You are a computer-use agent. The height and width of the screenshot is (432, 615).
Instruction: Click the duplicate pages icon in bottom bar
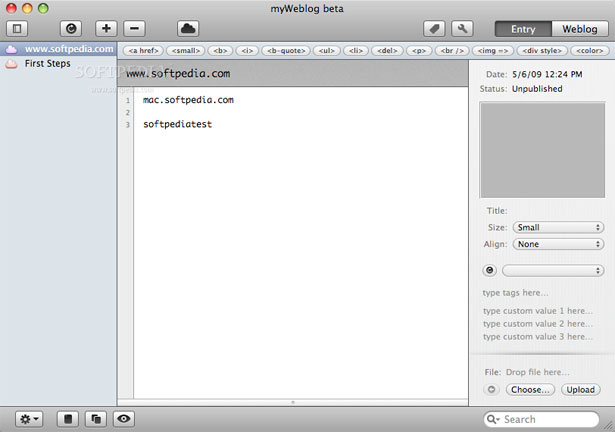coord(96,419)
